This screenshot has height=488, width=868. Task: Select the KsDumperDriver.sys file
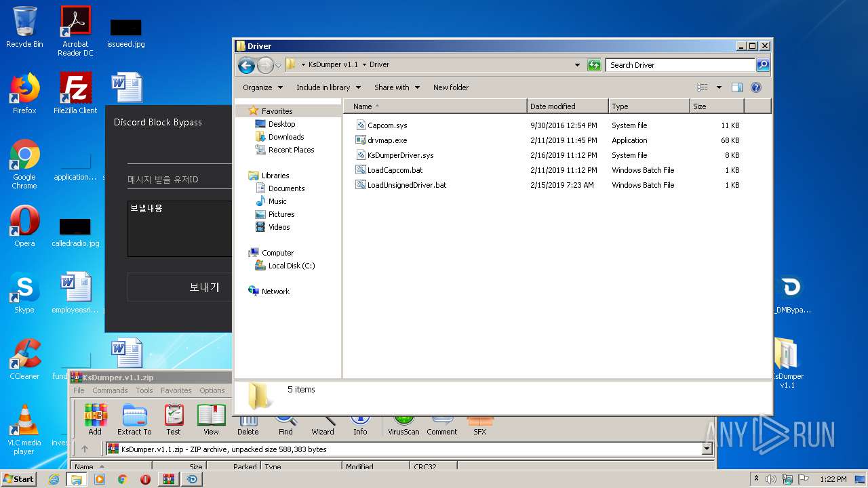point(400,155)
